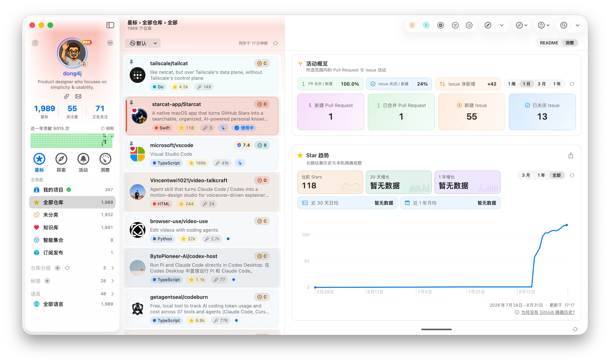Switch to the README tab
Viewport: 610px width, 364px height.
tap(549, 43)
